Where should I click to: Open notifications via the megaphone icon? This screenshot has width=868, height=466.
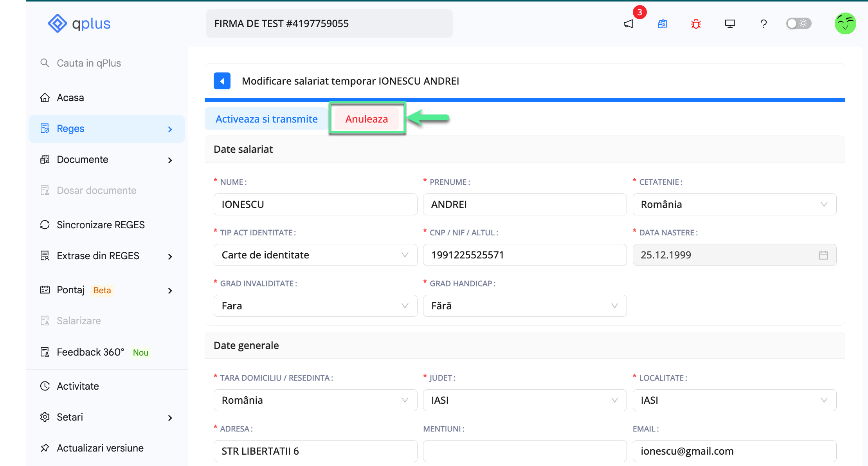pos(628,23)
